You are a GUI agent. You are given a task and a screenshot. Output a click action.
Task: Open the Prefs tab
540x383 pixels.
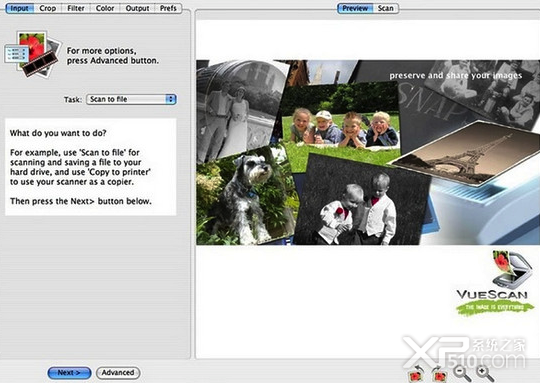tap(168, 8)
